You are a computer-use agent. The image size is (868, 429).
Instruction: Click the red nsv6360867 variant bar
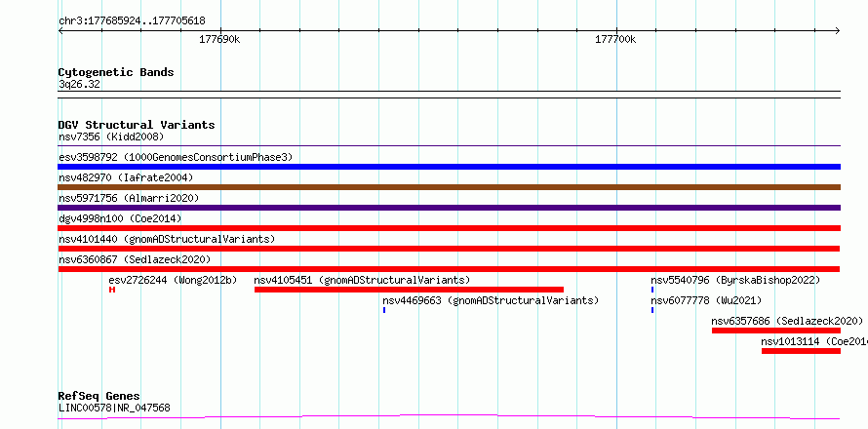coord(450,269)
